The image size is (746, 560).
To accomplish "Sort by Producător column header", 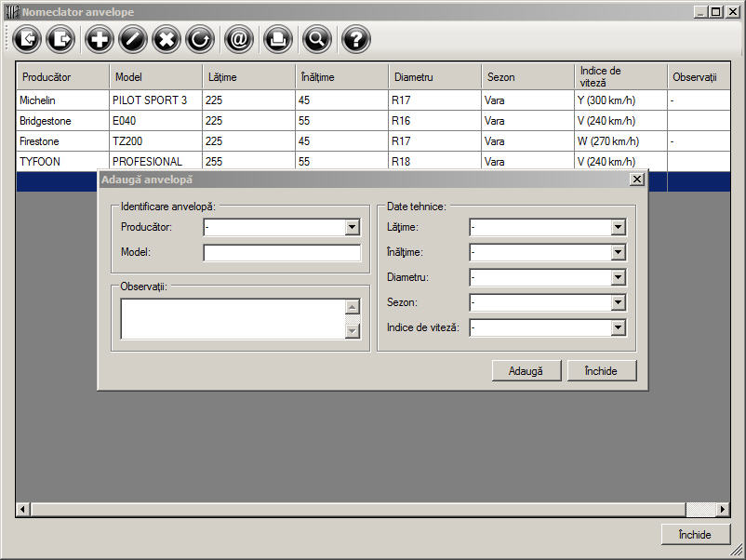I will coord(63,76).
